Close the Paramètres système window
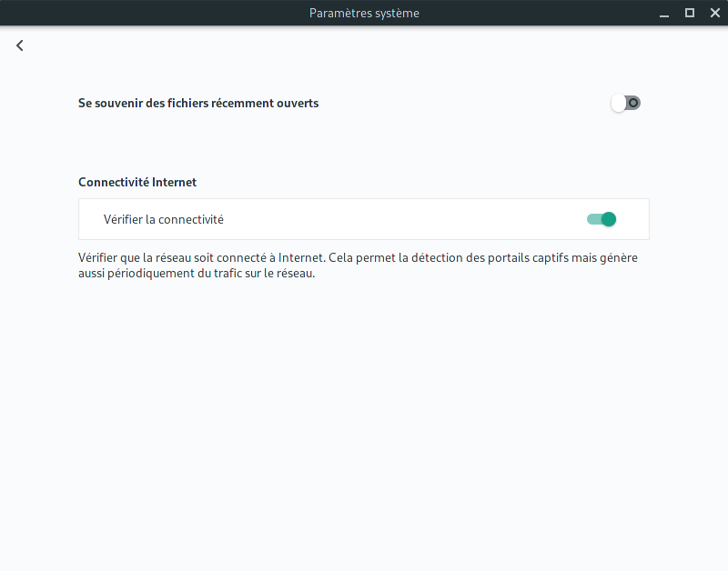Screen dimensions: 728x571 click(x=715, y=13)
